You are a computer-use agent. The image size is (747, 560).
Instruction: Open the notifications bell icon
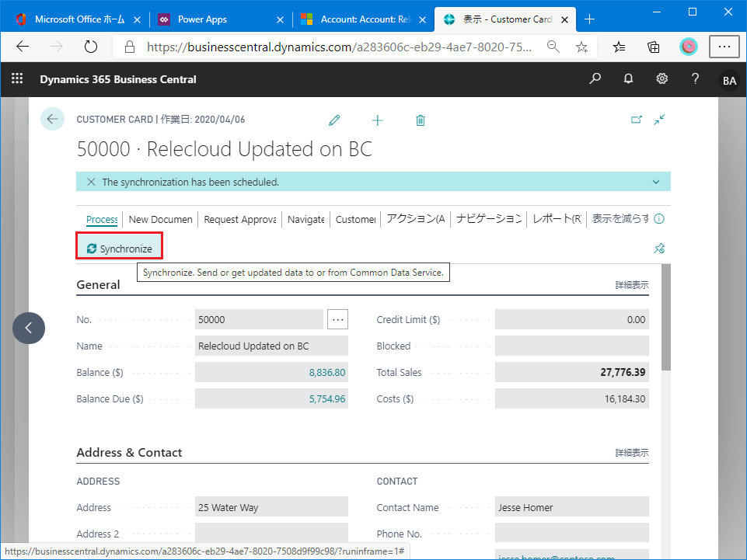(x=628, y=78)
